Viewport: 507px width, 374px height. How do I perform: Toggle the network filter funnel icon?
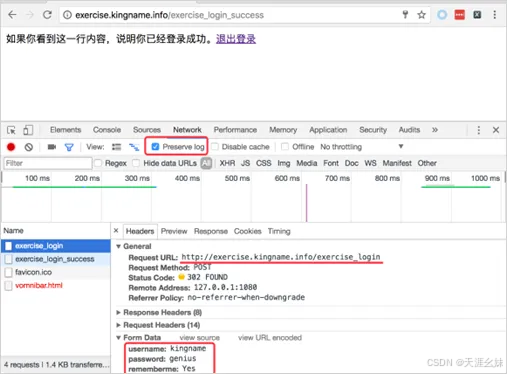pyautogui.click(x=69, y=147)
